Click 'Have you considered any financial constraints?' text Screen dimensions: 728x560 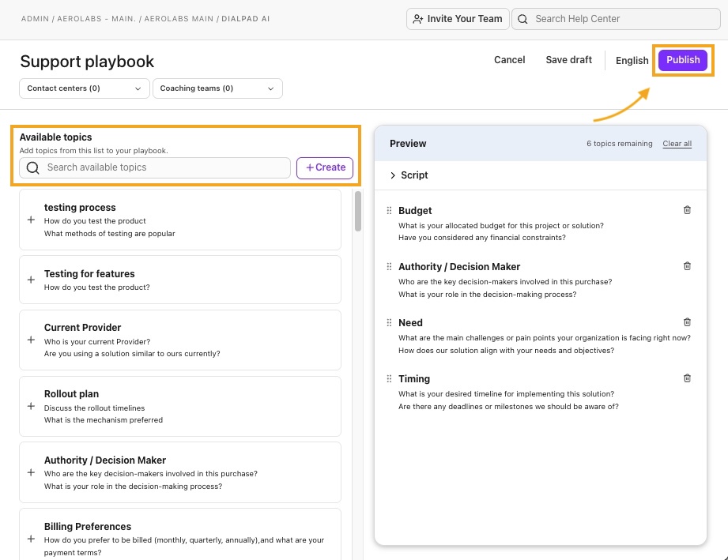482,238
